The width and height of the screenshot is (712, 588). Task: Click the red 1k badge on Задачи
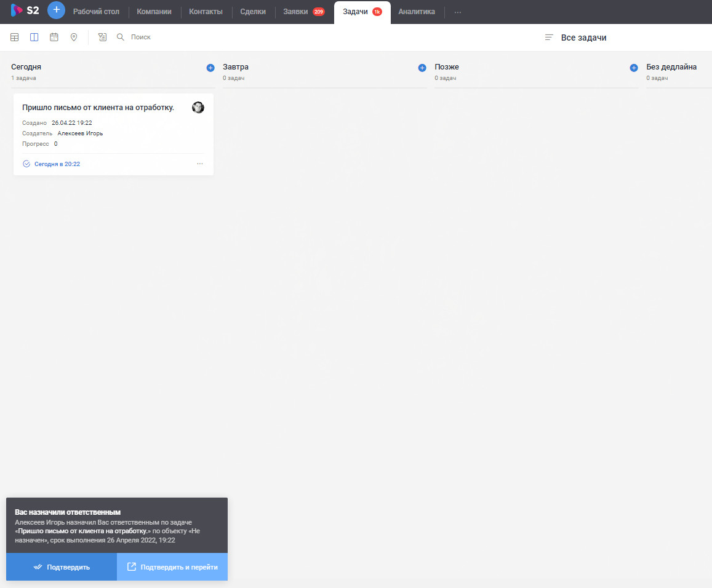click(x=377, y=12)
